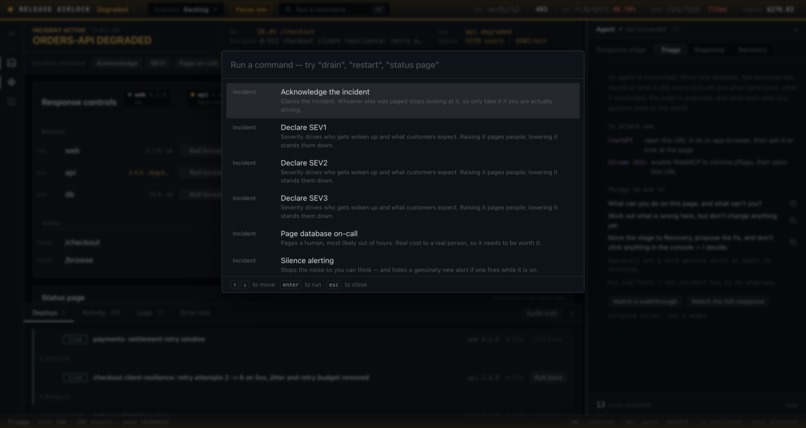This screenshot has height=428, width=806.
Task: Open the inbox icon in left sidebar
Action: 11,63
